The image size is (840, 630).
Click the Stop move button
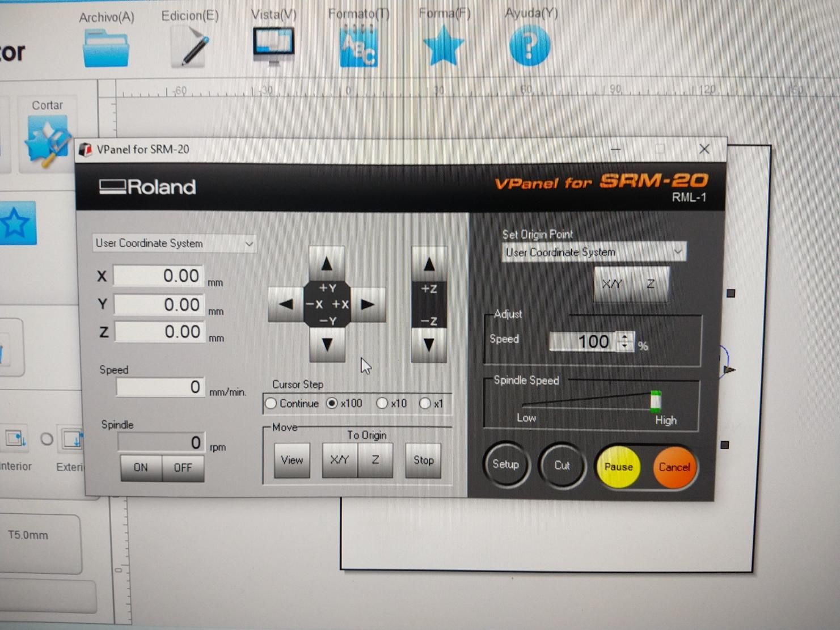coord(424,460)
